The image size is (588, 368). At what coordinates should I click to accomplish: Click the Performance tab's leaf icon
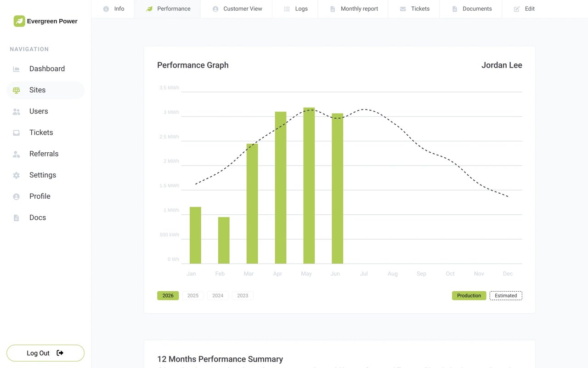tap(149, 9)
